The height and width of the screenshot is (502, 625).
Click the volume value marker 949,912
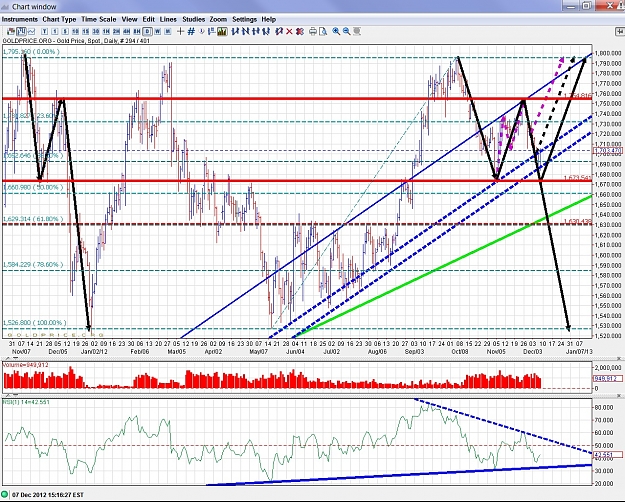[x=607, y=378]
